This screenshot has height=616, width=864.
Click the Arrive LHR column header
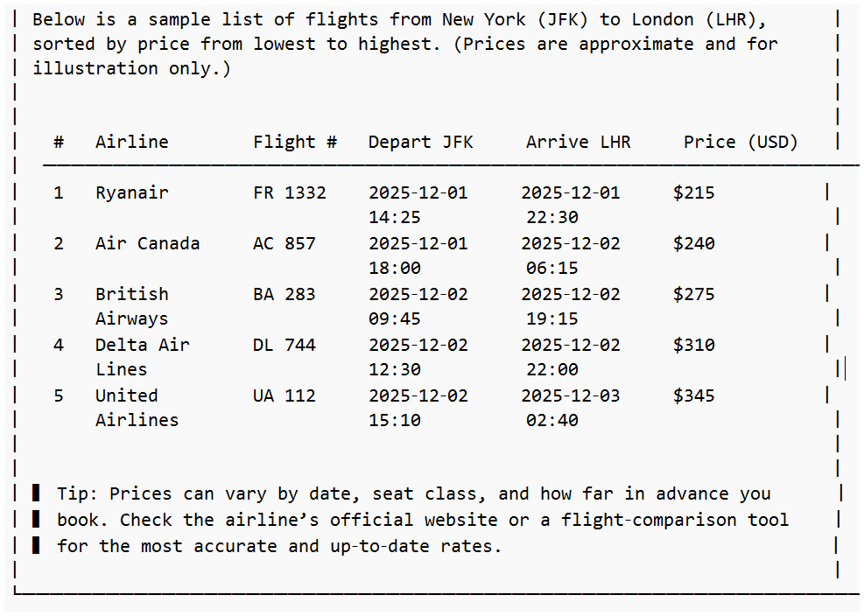click(x=578, y=142)
